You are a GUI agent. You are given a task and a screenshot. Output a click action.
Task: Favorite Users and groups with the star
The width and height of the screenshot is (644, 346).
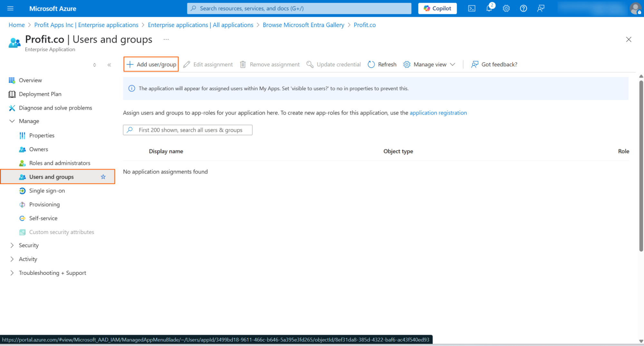103,177
